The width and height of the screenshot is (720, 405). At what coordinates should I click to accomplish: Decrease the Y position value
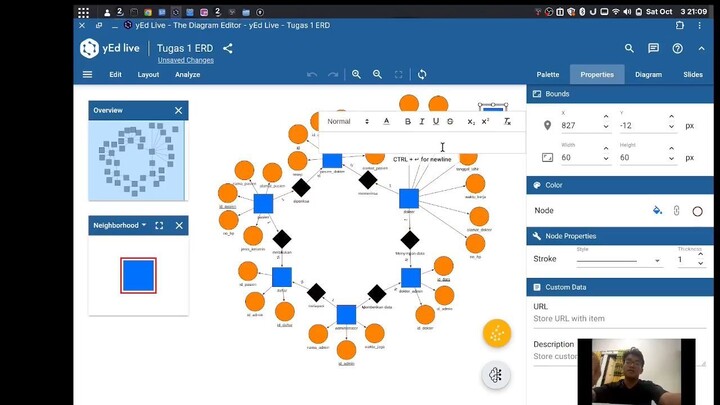671,127
